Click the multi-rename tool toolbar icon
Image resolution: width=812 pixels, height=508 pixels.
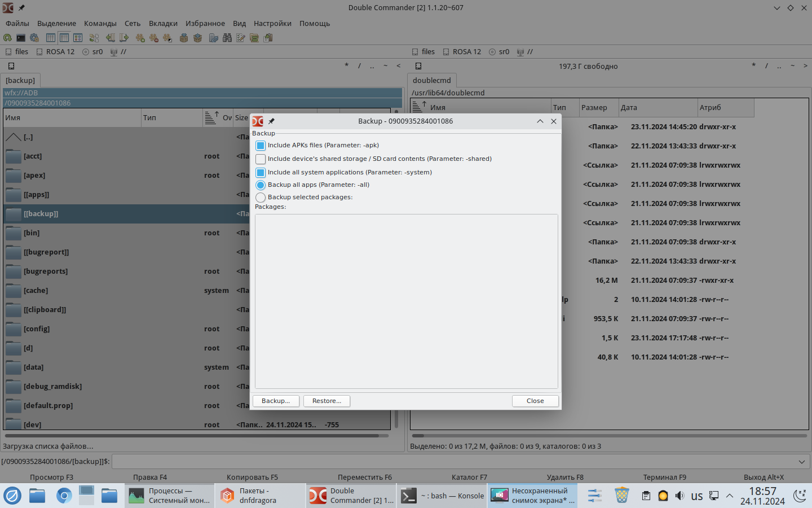pos(241,38)
